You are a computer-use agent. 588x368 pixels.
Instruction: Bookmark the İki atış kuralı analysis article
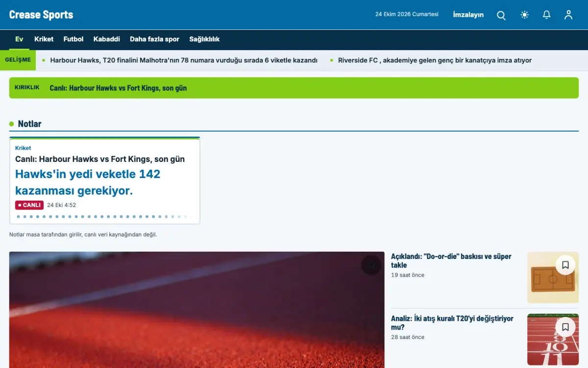[x=565, y=327]
